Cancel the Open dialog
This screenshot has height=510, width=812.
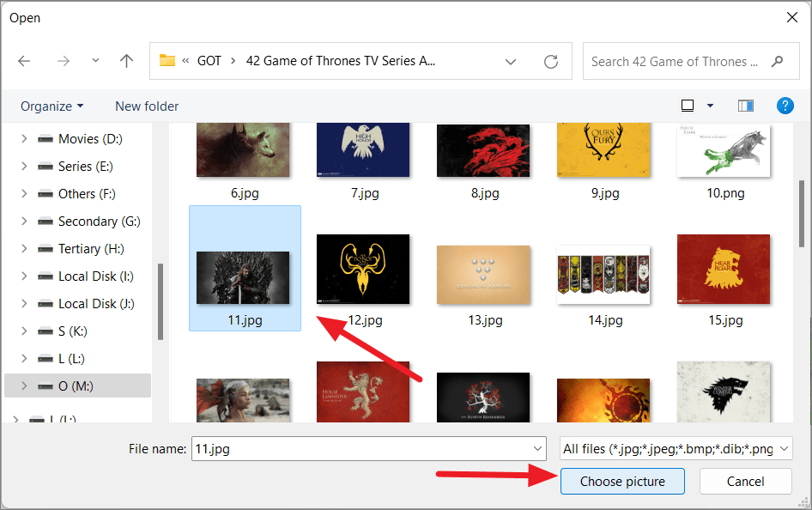pos(745,481)
